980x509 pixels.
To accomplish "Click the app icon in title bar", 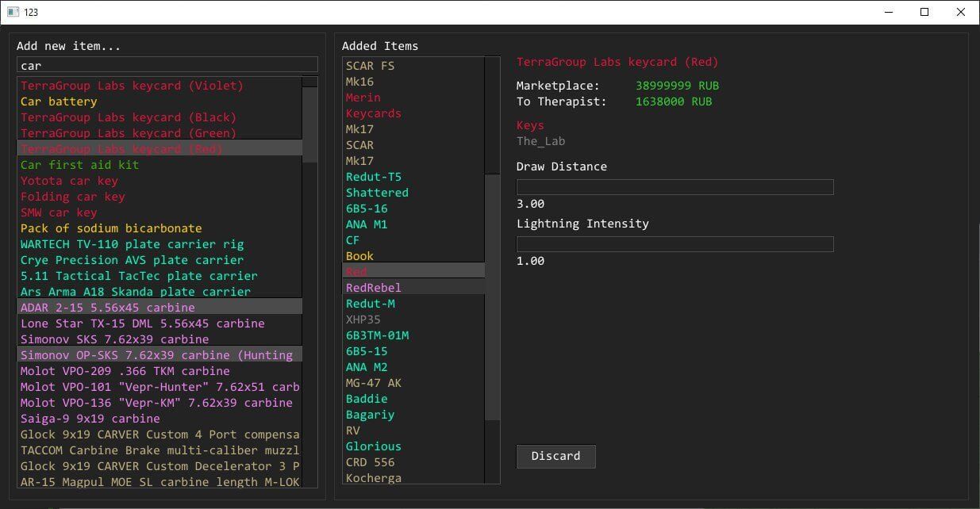I will [13, 12].
